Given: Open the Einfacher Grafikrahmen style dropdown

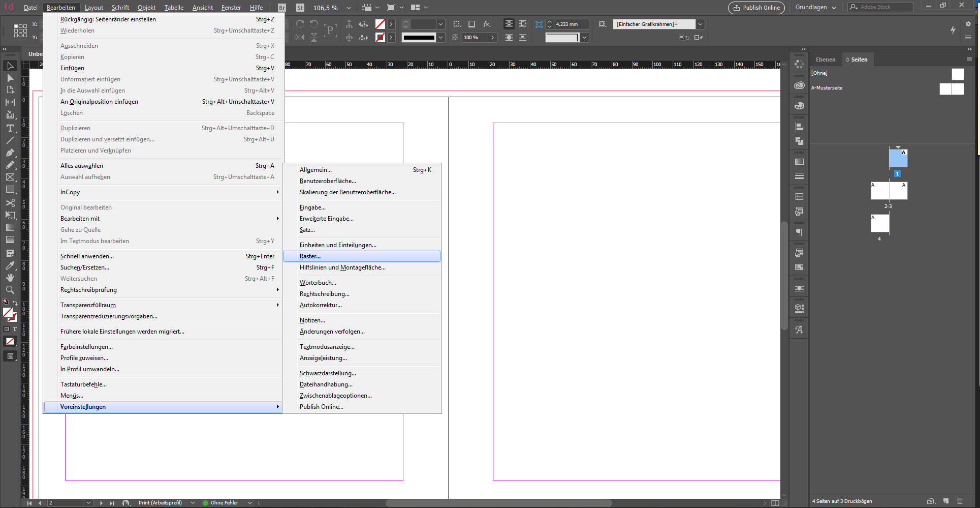Looking at the screenshot, I should [x=700, y=24].
